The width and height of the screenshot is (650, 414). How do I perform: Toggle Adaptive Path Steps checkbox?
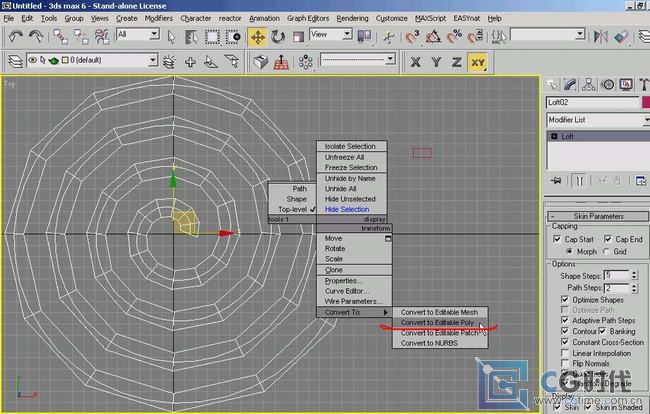tap(565, 320)
